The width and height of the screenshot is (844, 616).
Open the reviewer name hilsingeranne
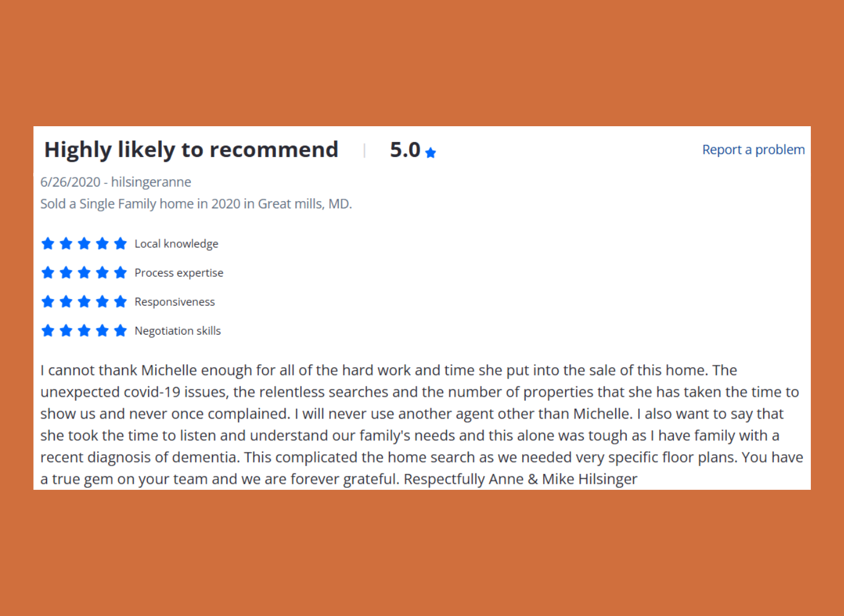(151, 182)
